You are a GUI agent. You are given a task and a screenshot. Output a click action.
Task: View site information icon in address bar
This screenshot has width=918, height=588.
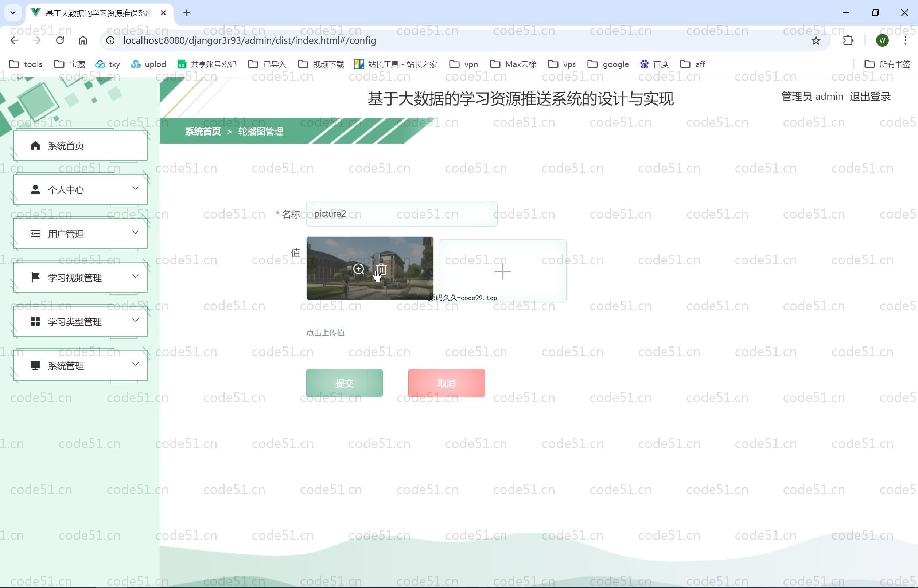[110, 40]
